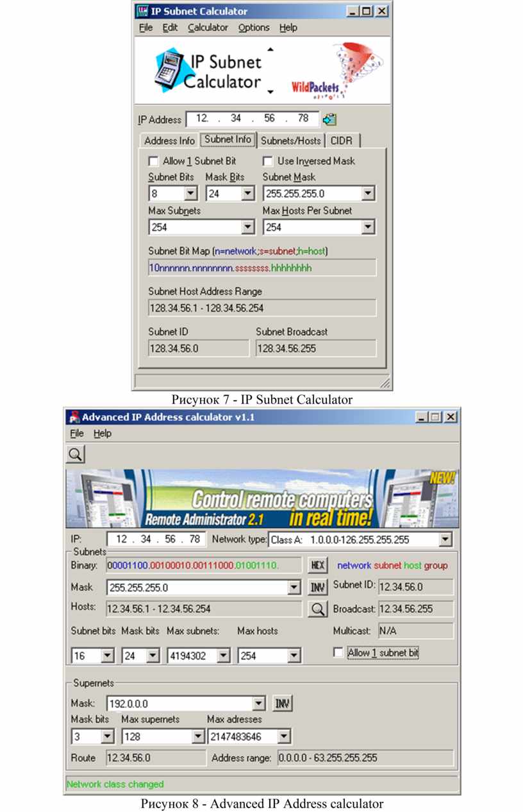Viewport: 523px width, 812px height.
Task: Click the Hosts field 12.34.56.1 - 12.34.56.254
Action: coord(204,609)
